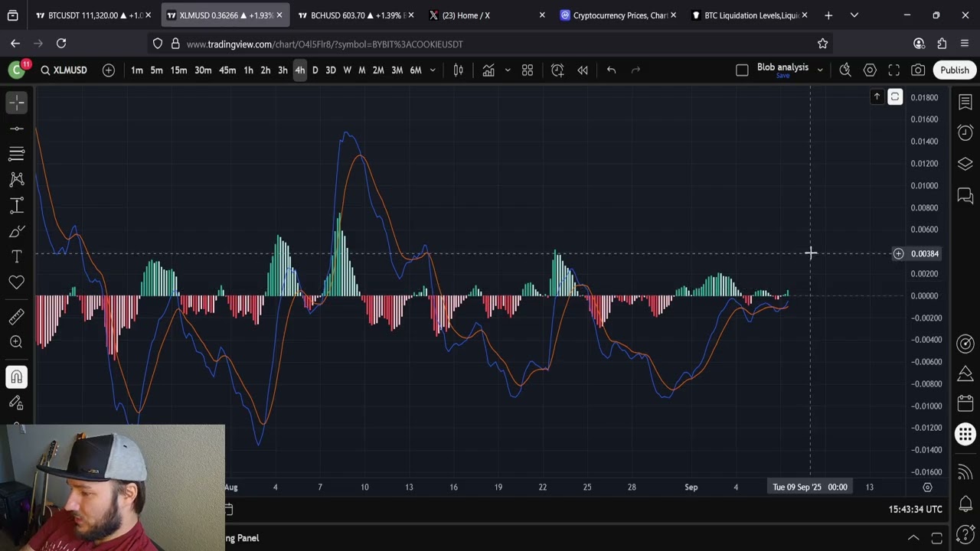Screen dimensions: 980x551
Task: Select the D daily timeframe
Action: pyautogui.click(x=315, y=70)
